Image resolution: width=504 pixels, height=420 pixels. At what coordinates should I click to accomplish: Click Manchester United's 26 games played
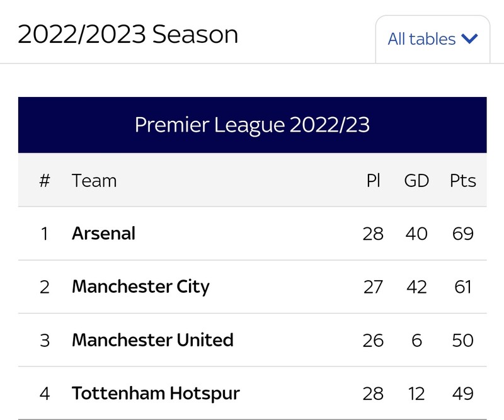point(373,340)
